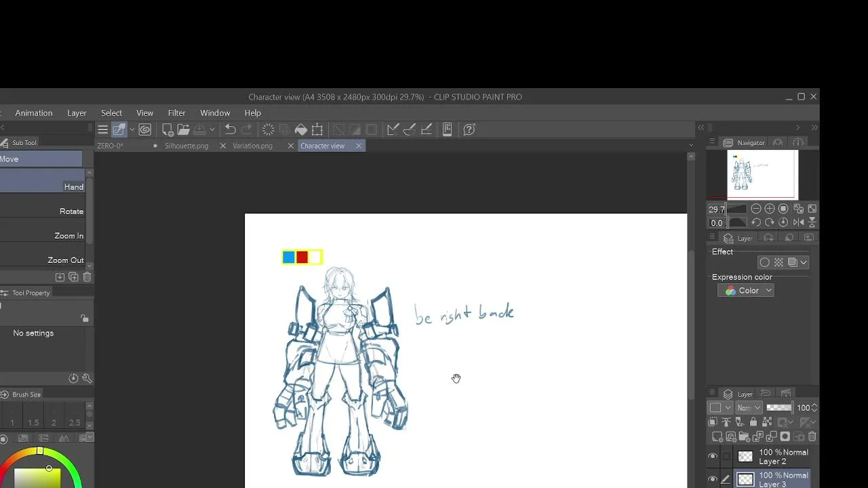Open the Save dropdown arrow in command bar
The image size is (868, 488).
(x=212, y=129)
